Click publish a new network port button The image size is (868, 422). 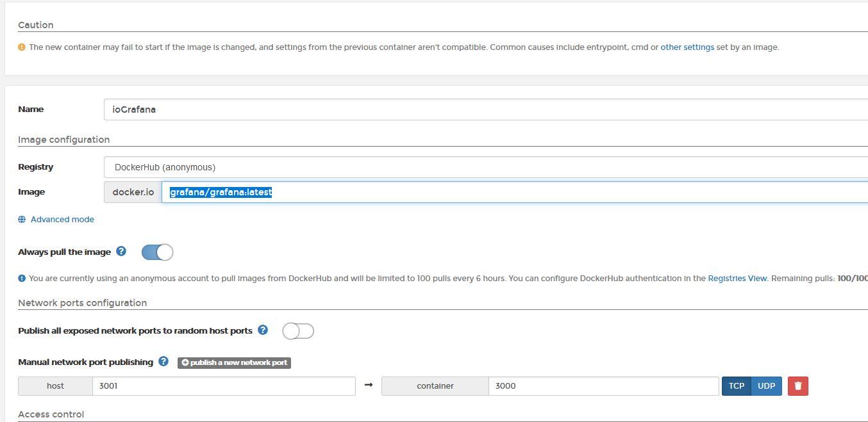[x=234, y=362]
